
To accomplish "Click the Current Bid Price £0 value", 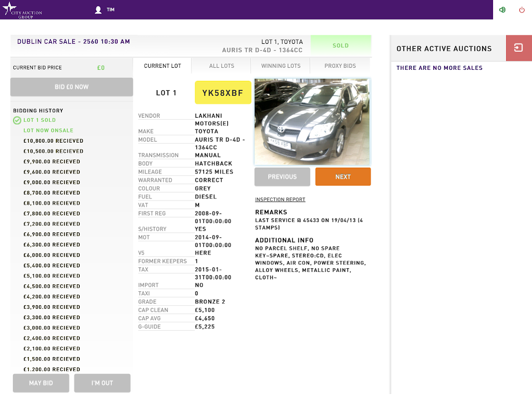I will (x=101, y=67).
